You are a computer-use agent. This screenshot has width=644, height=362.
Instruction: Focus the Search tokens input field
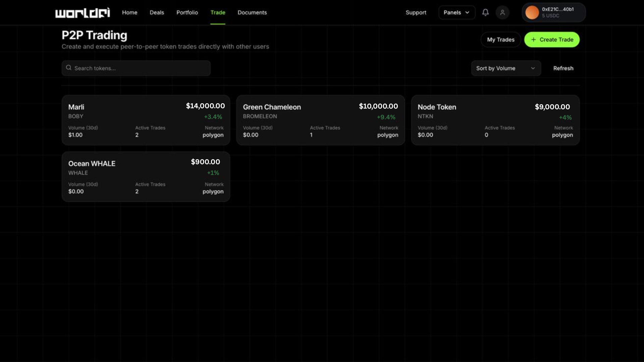point(141,68)
